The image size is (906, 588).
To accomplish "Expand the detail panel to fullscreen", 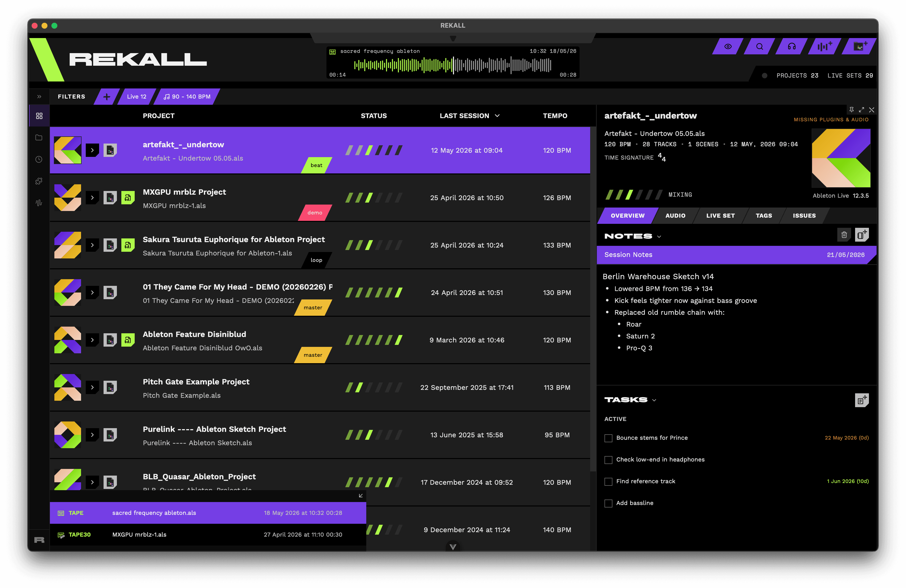I will 862,110.
